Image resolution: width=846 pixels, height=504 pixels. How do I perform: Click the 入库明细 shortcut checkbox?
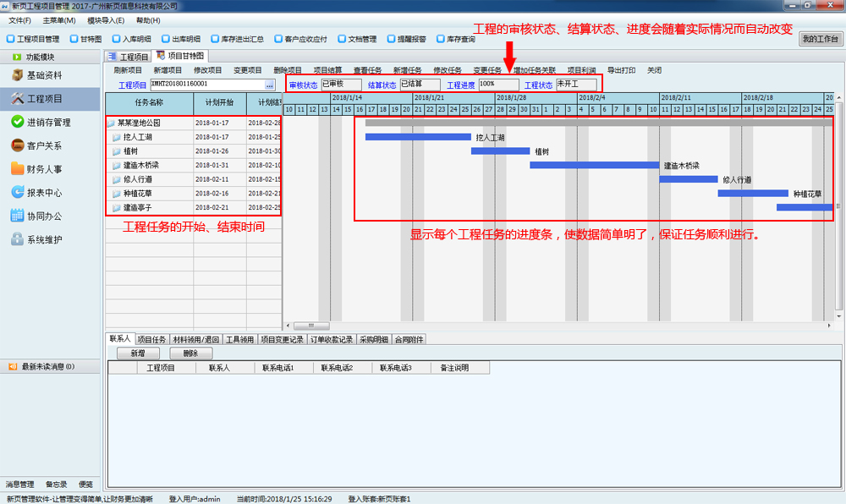click(116, 39)
